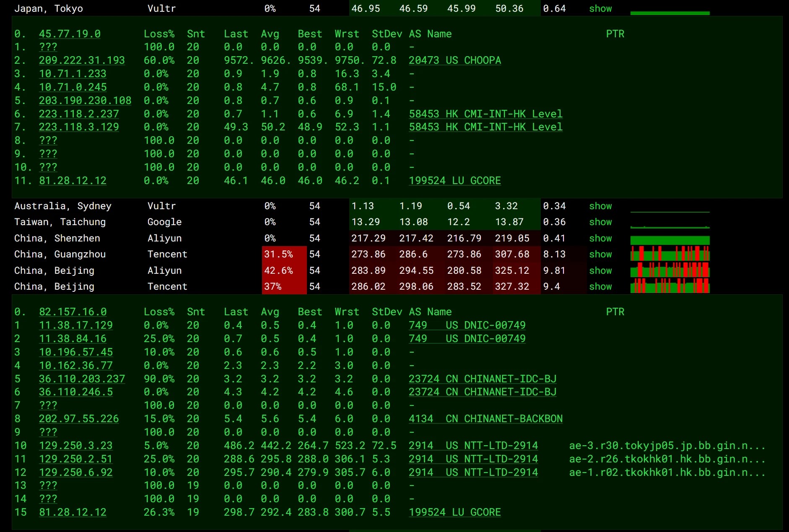Click the 82.157.16.0 target IP link
The width and height of the screenshot is (789, 532).
(x=73, y=312)
